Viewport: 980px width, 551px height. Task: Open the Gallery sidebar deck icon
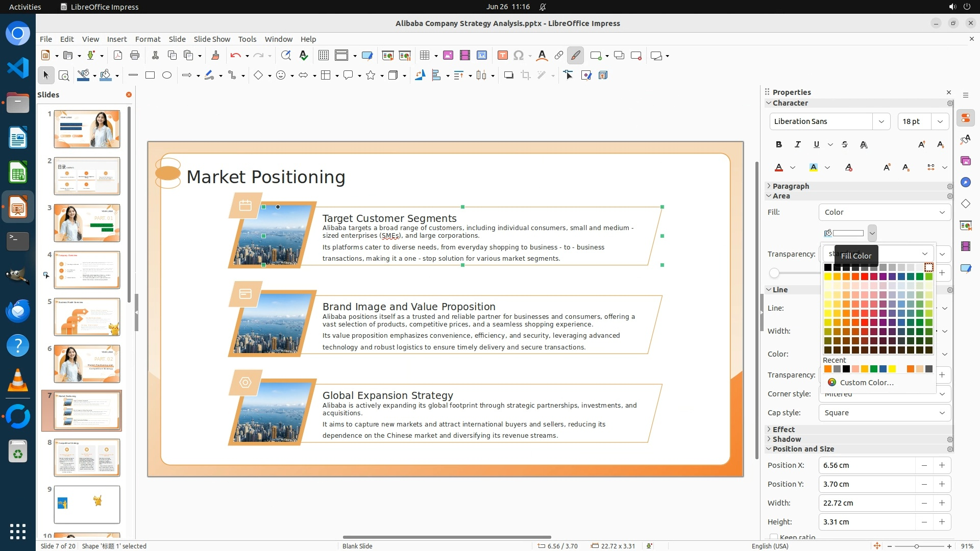tap(965, 161)
